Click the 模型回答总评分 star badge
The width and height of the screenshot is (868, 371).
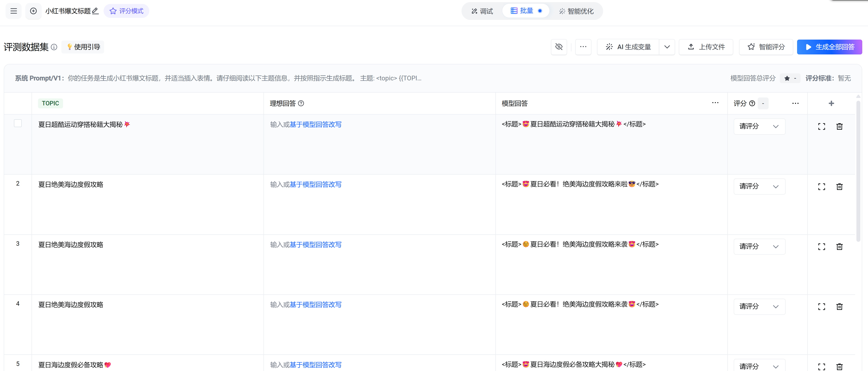point(790,78)
